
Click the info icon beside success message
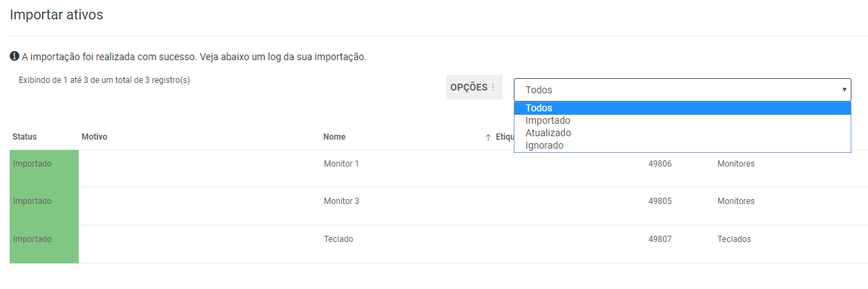[15, 56]
